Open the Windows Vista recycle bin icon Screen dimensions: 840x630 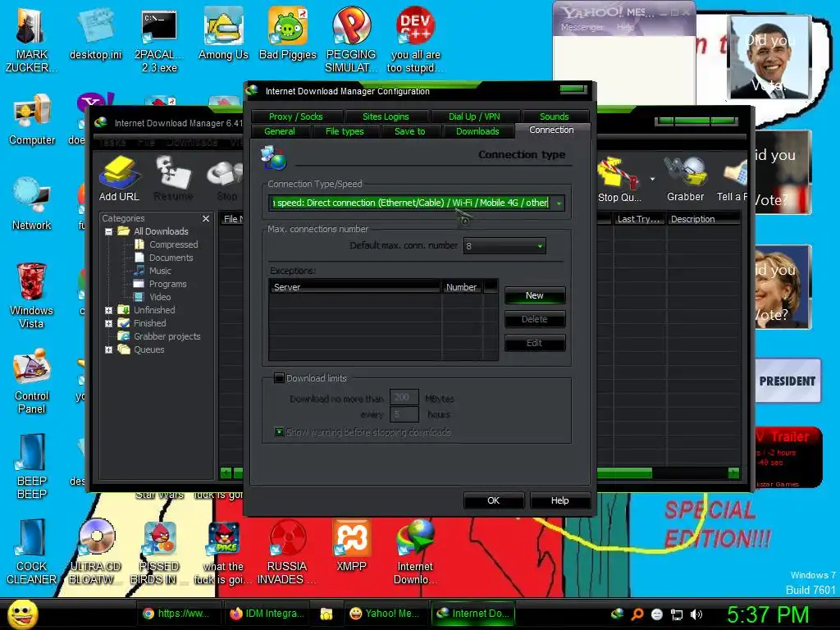31,294
